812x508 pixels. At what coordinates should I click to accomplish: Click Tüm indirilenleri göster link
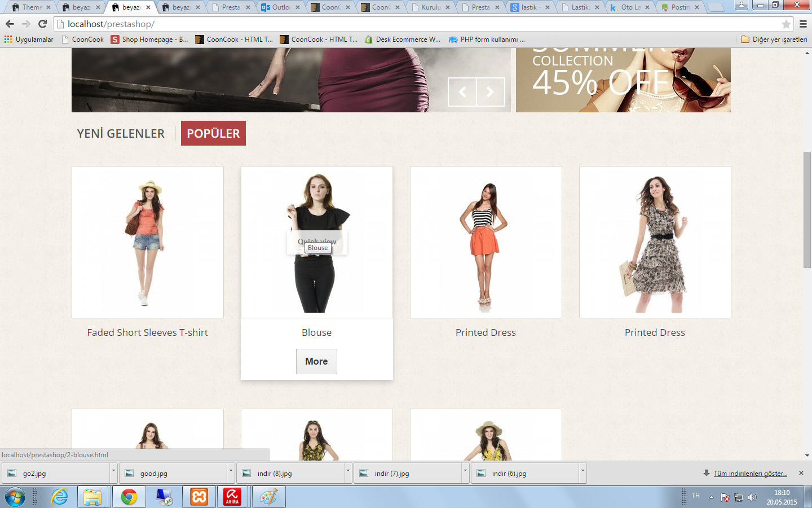click(x=751, y=474)
